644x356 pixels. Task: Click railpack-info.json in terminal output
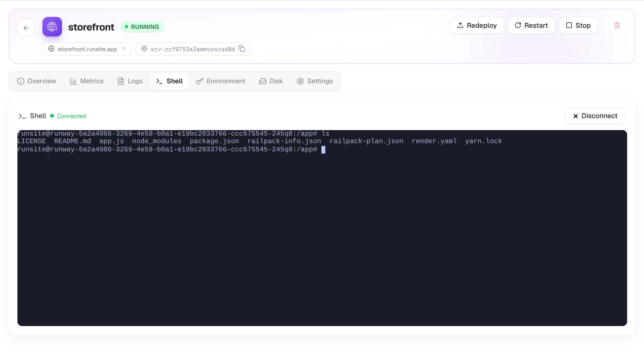point(284,141)
